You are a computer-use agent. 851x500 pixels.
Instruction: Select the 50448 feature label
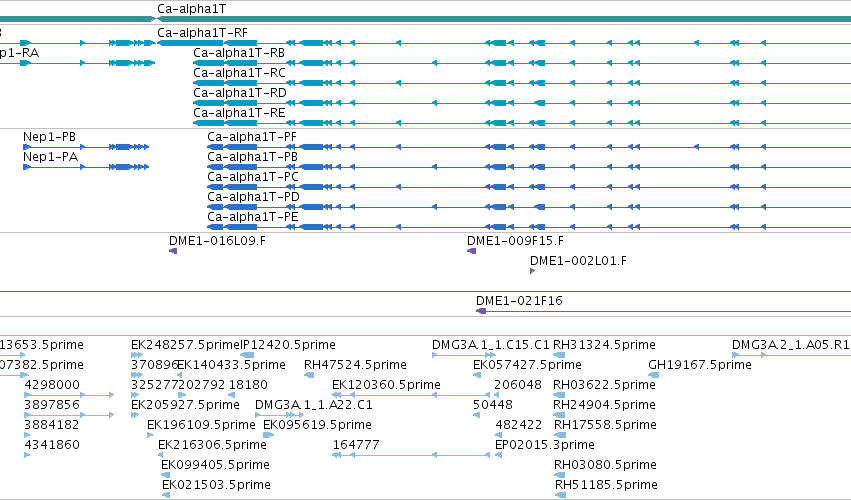tap(493, 406)
